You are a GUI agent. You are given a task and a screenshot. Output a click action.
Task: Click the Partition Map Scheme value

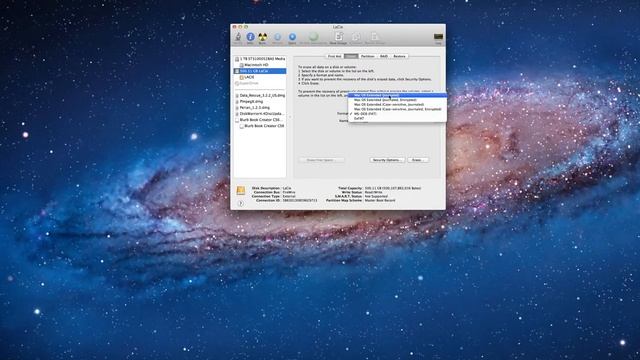click(380, 200)
